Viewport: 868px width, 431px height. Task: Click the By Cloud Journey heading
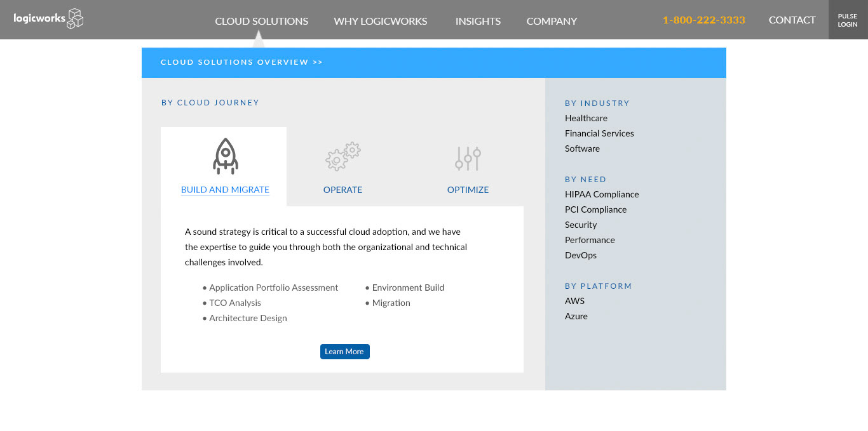210,102
